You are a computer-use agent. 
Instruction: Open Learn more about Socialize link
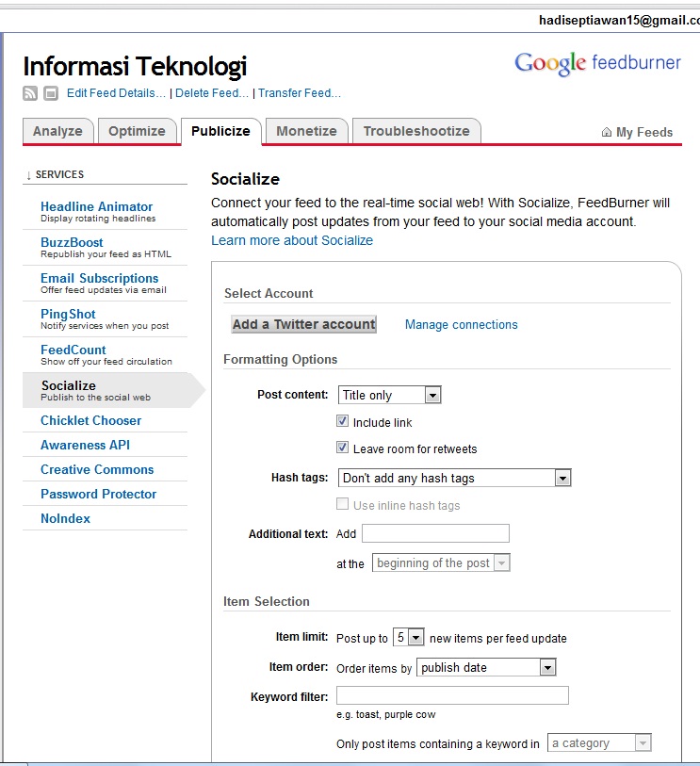click(292, 240)
